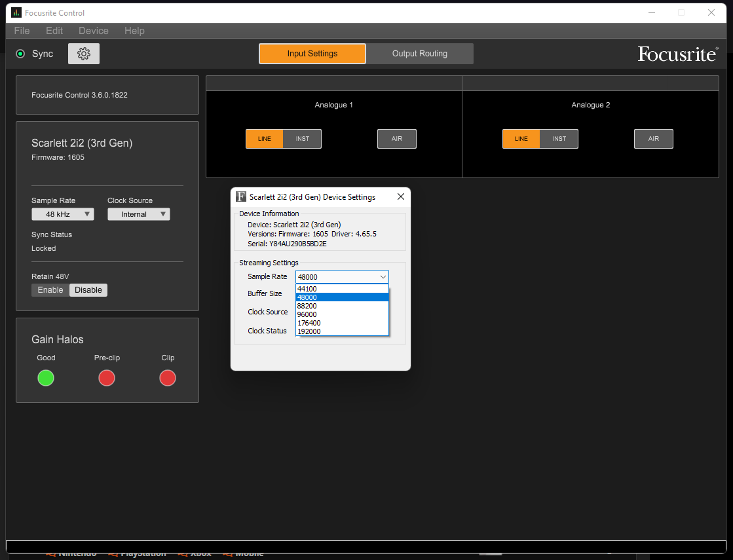Click the Analogue 2 channel label
Screen dimensions: 733x560
click(590, 105)
